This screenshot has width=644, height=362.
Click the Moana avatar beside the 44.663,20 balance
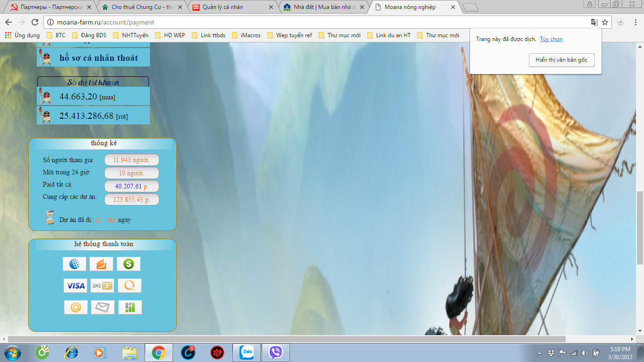[46, 96]
